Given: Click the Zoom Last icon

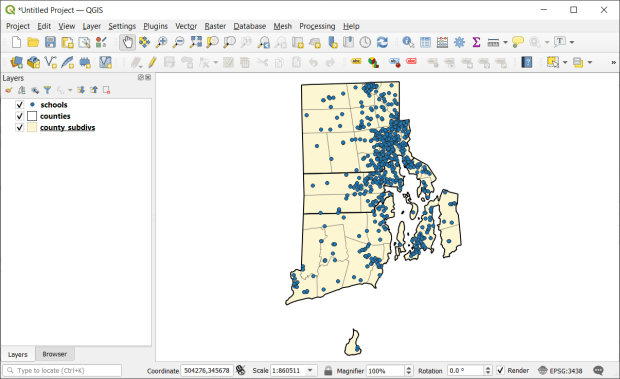Looking at the screenshot, I should (x=263, y=42).
